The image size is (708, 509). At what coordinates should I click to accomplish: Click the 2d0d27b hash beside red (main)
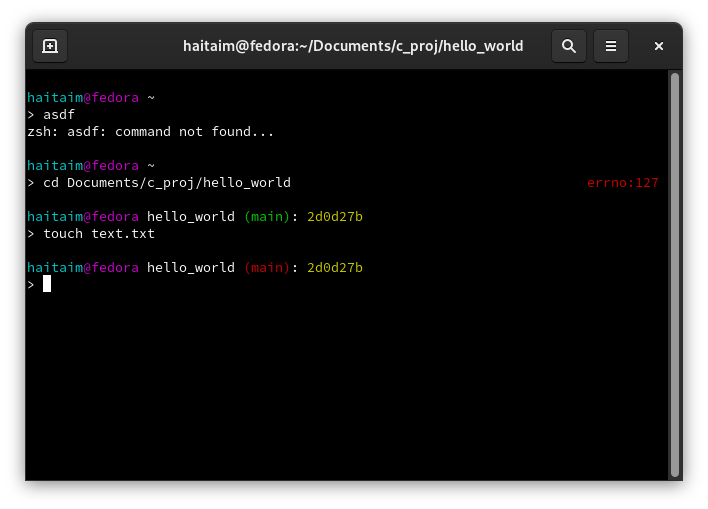335,268
